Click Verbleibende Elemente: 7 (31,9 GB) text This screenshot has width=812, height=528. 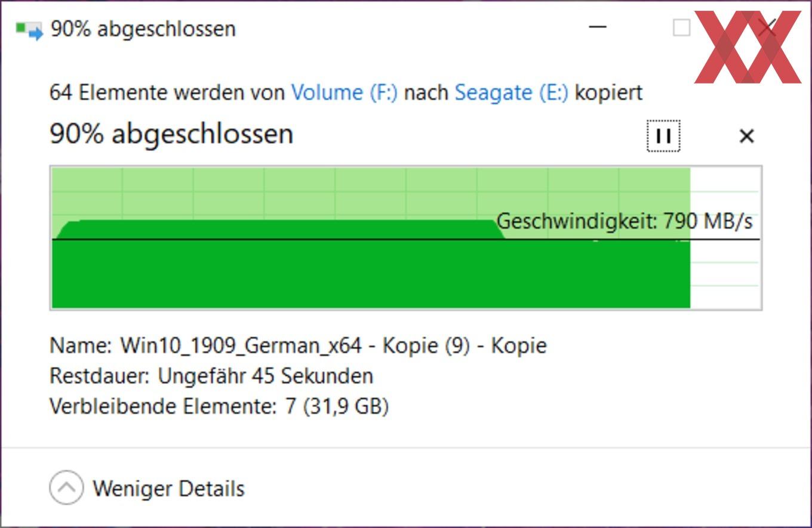point(219,406)
